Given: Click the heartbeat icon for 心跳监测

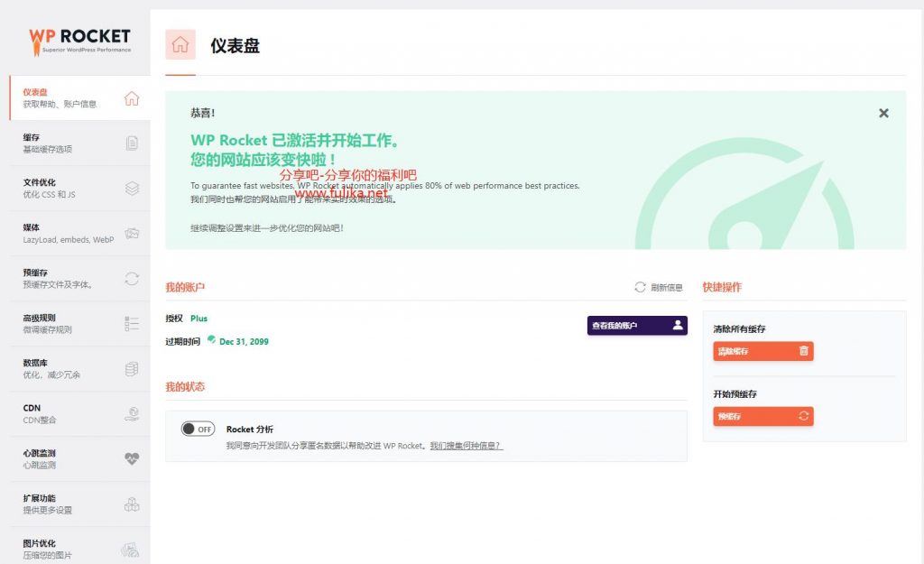Looking at the screenshot, I should (132, 458).
